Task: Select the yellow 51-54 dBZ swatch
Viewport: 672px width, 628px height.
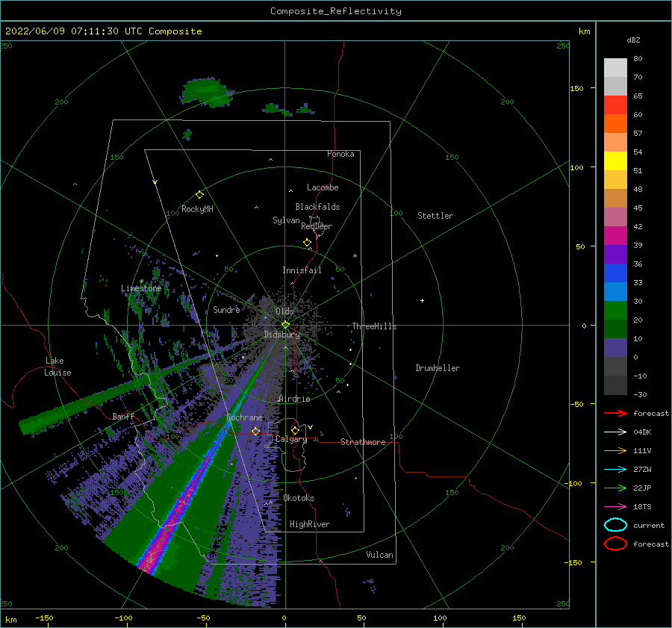Action: (615, 161)
